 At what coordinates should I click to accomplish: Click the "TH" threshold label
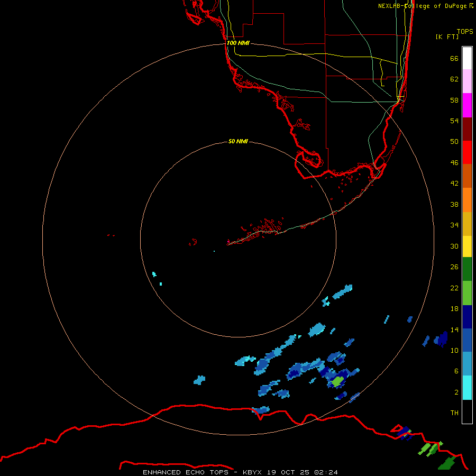click(454, 413)
